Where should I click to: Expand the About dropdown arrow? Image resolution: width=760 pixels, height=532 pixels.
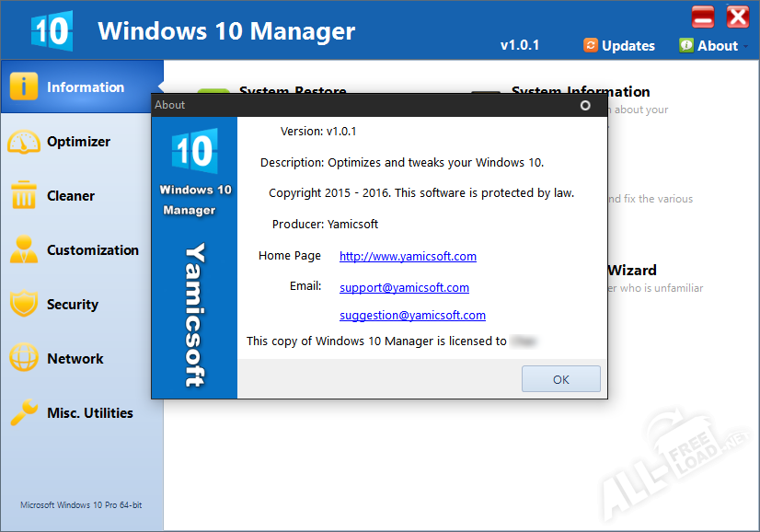(x=745, y=46)
